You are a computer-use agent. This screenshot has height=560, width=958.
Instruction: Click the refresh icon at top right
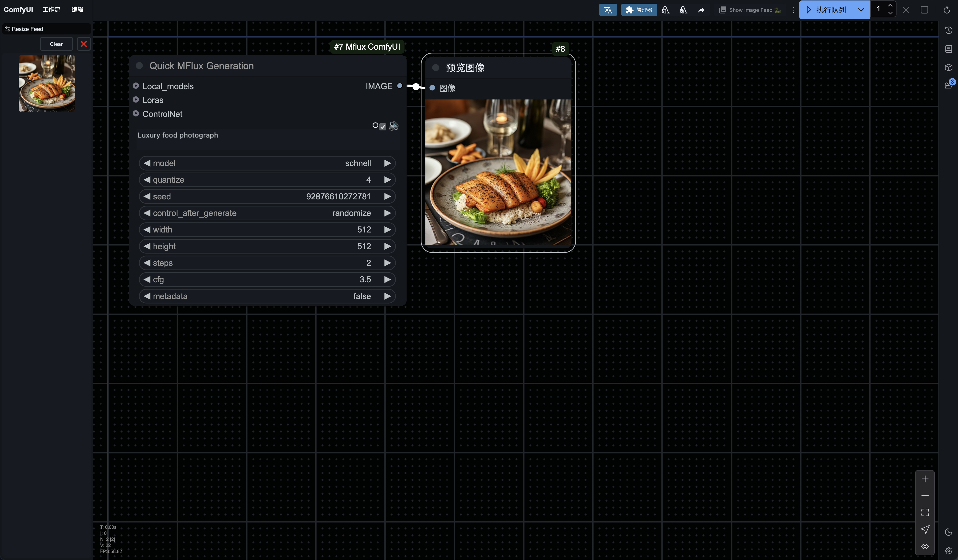click(x=946, y=10)
